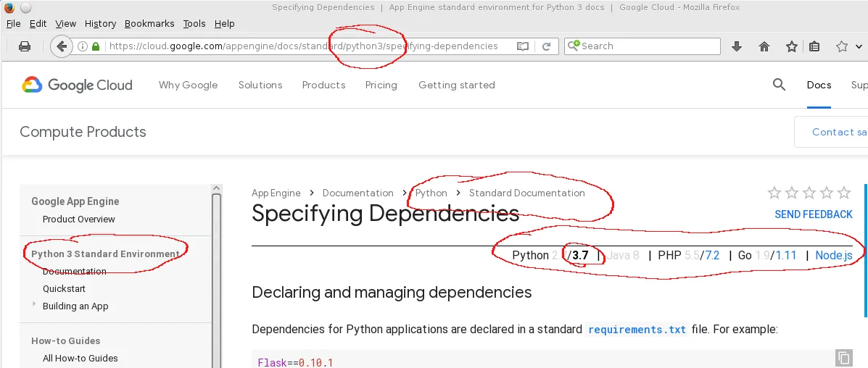The image size is (868, 368).
Task: Open the File menu
Action: [x=13, y=24]
